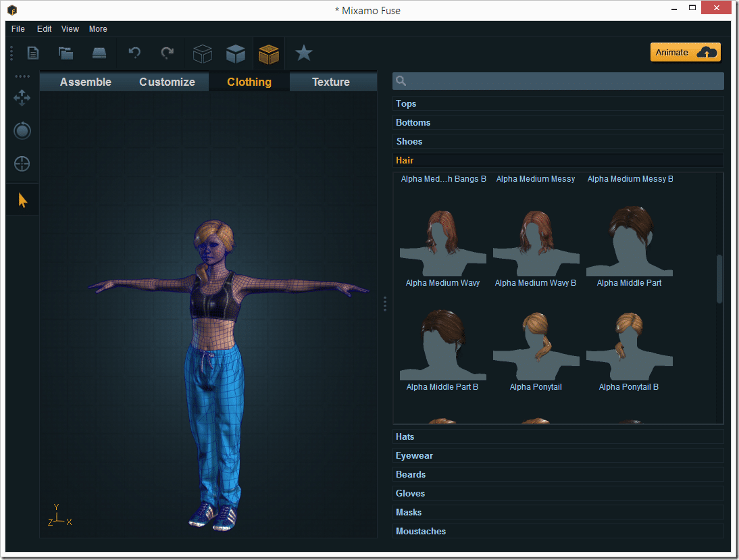Expand the Moustaches category

(x=558, y=531)
